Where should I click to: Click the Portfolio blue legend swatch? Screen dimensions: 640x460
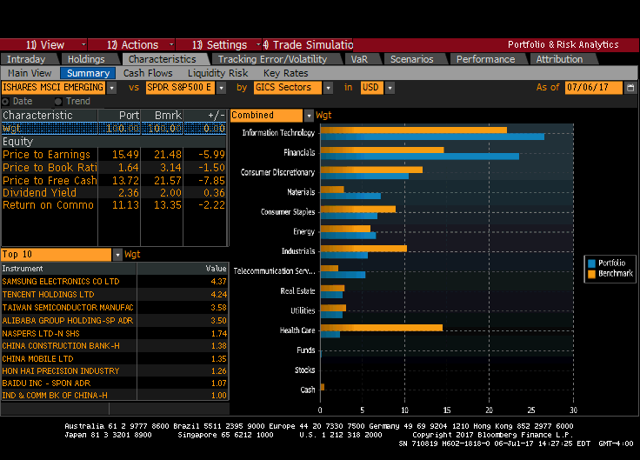[x=591, y=263]
